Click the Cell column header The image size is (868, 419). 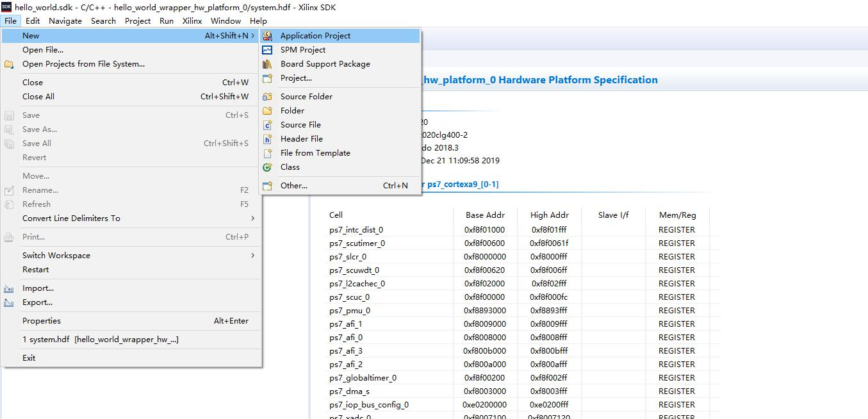pyautogui.click(x=336, y=215)
